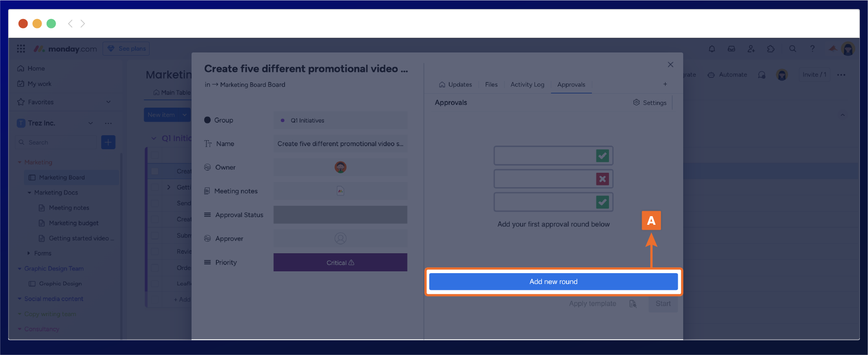Click the Add new round button
The height and width of the screenshot is (355, 868).
pyautogui.click(x=553, y=282)
